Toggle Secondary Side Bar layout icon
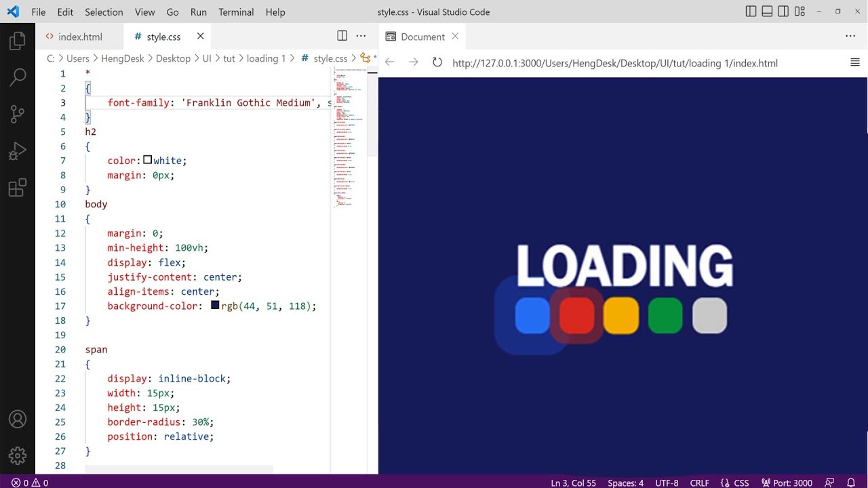 783,12
